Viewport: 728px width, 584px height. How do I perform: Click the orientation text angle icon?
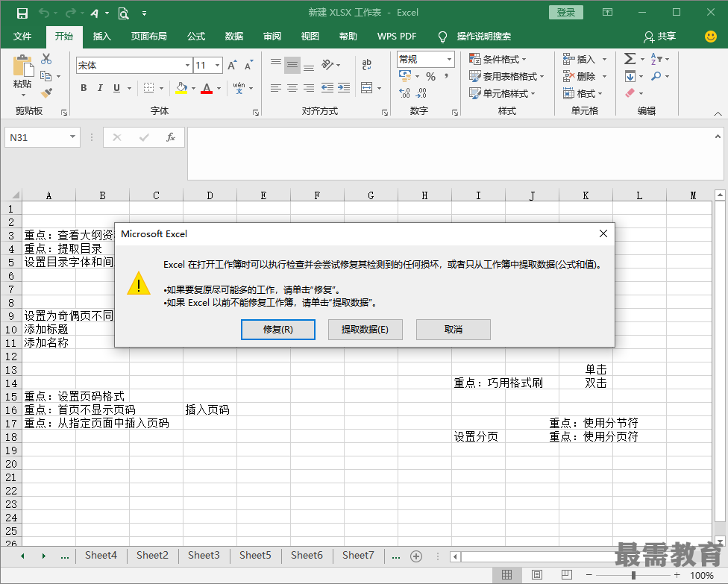click(x=327, y=65)
